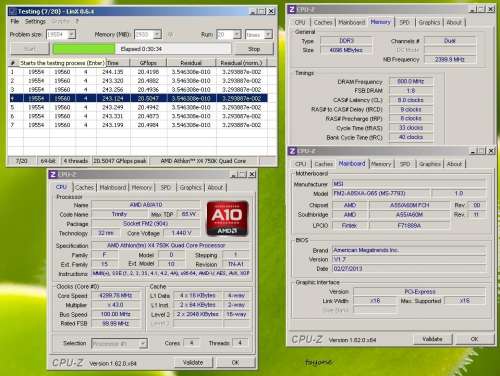500x376 pixels.
Task: Click the FM2-A85XA-G65 (MS-7793) model field
Action: (380, 193)
